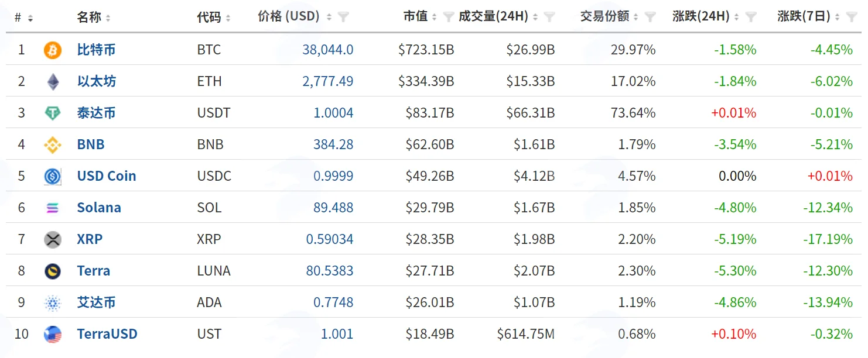Click BNB price 384.28

pyautogui.click(x=334, y=144)
